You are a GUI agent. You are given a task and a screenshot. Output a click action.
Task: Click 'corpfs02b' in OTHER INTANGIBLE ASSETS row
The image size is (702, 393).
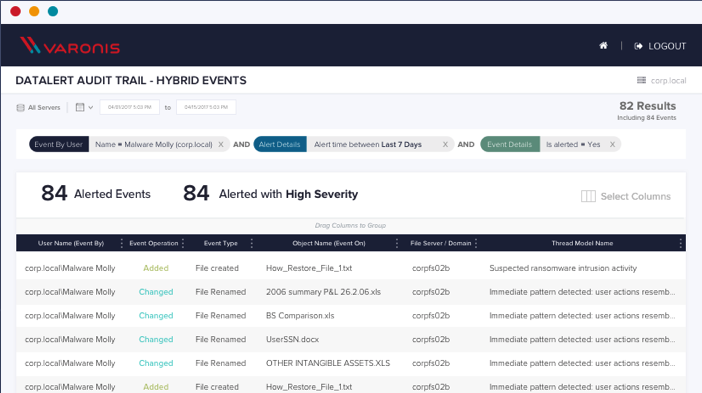tap(431, 363)
